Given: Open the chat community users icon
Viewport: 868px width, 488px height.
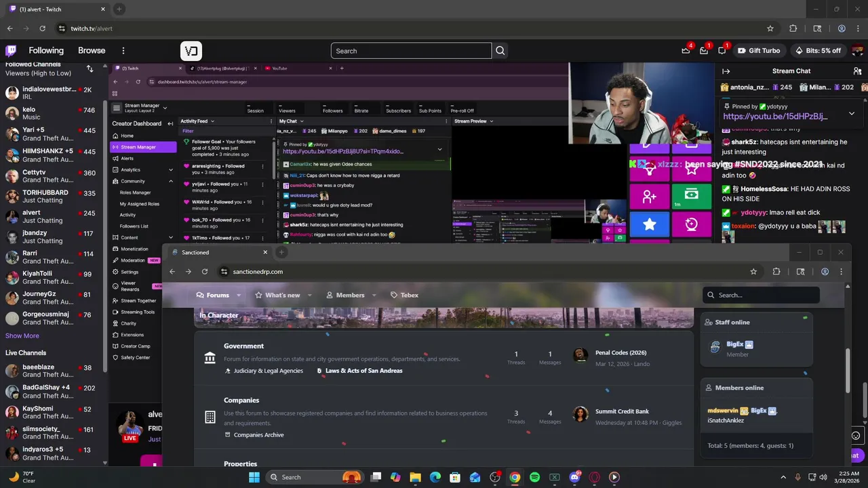Looking at the screenshot, I should (x=857, y=71).
